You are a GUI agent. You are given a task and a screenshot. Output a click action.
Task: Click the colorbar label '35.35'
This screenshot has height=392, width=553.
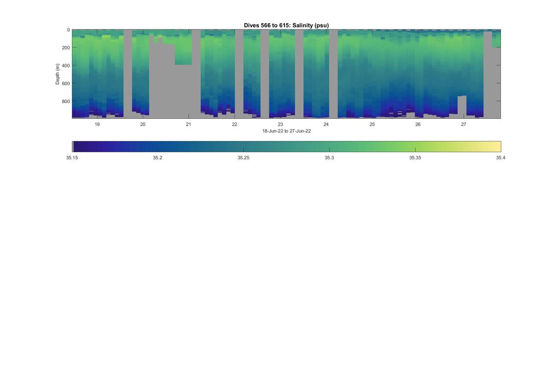tap(415, 158)
